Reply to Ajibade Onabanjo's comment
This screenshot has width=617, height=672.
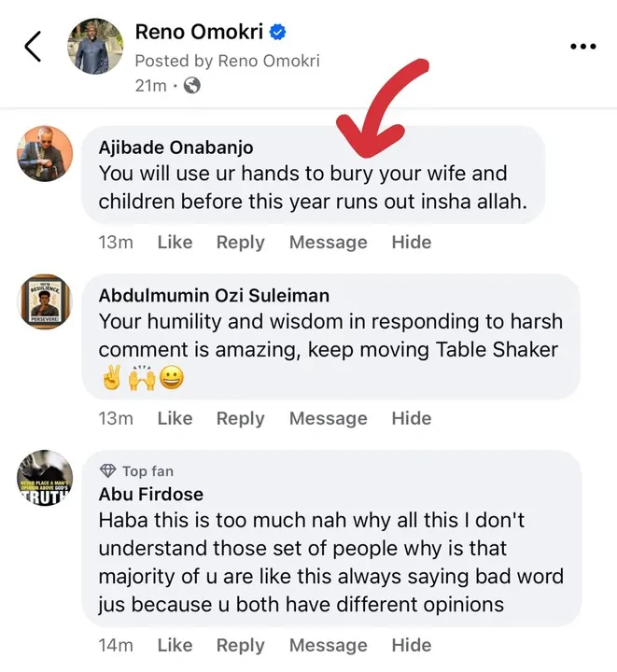240,242
